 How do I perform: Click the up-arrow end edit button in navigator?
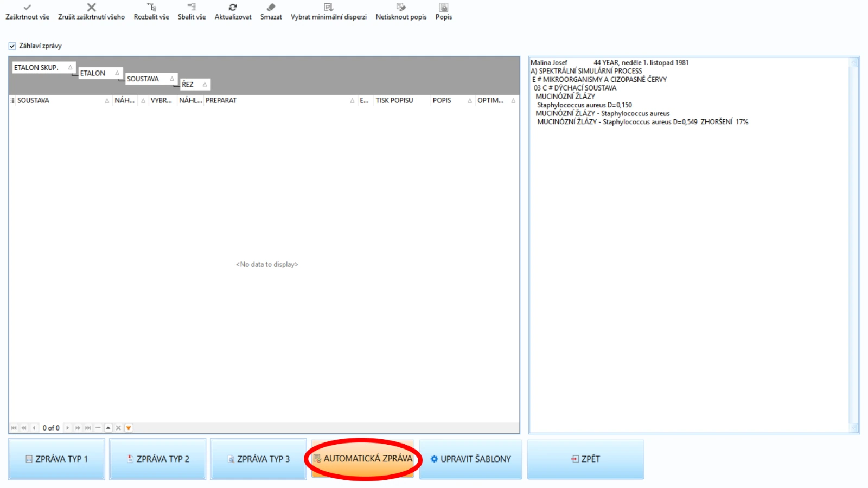[108, 428]
